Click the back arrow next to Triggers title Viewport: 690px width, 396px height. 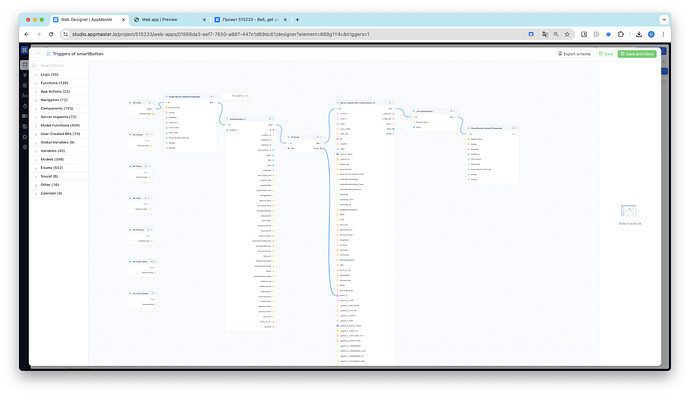pos(38,54)
